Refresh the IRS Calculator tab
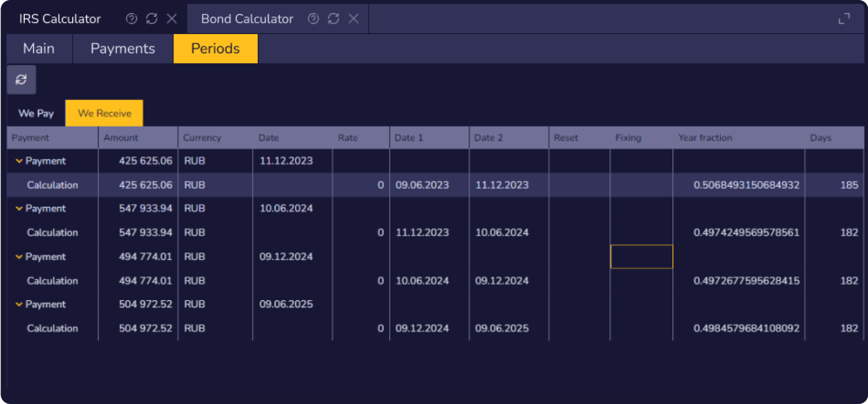This screenshot has height=404, width=868. [151, 18]
